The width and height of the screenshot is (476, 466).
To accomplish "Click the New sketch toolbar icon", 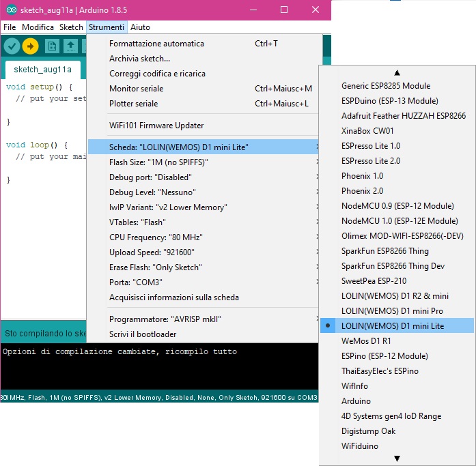I will click(x=52, y=46).
